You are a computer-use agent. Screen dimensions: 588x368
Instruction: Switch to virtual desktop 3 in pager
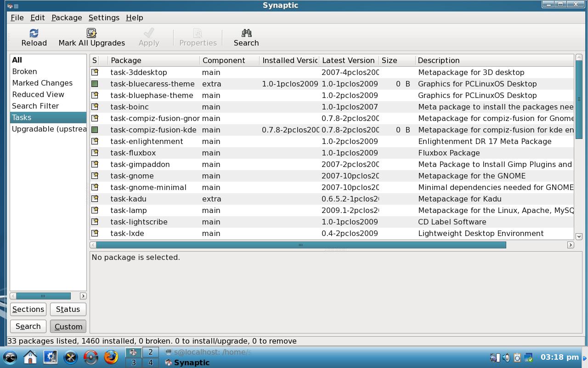point(134,362)
